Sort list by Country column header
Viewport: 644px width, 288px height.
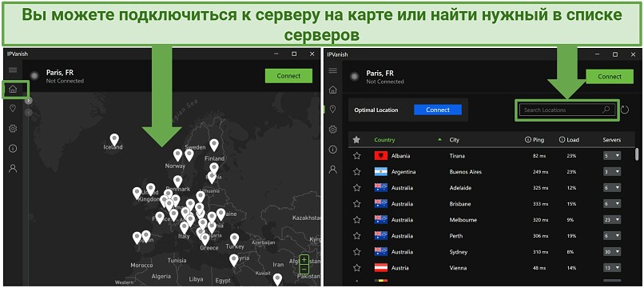pyautogui.click(x=384, y=140)
